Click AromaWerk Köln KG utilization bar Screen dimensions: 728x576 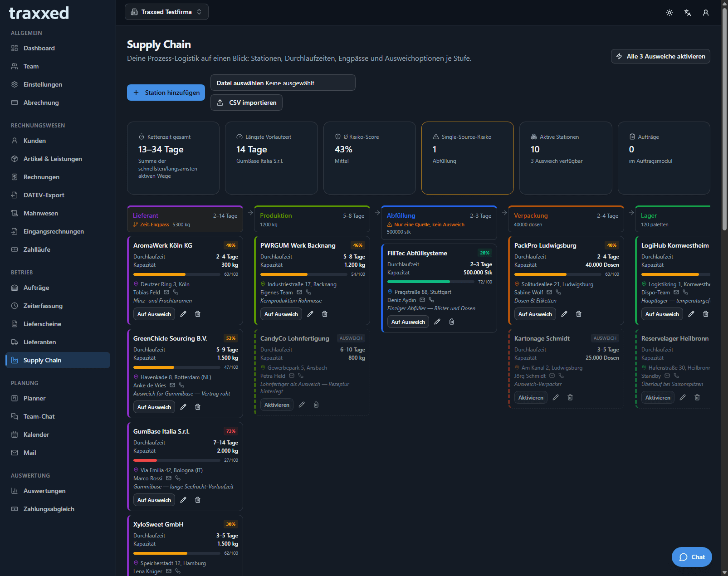coord(177,274)
